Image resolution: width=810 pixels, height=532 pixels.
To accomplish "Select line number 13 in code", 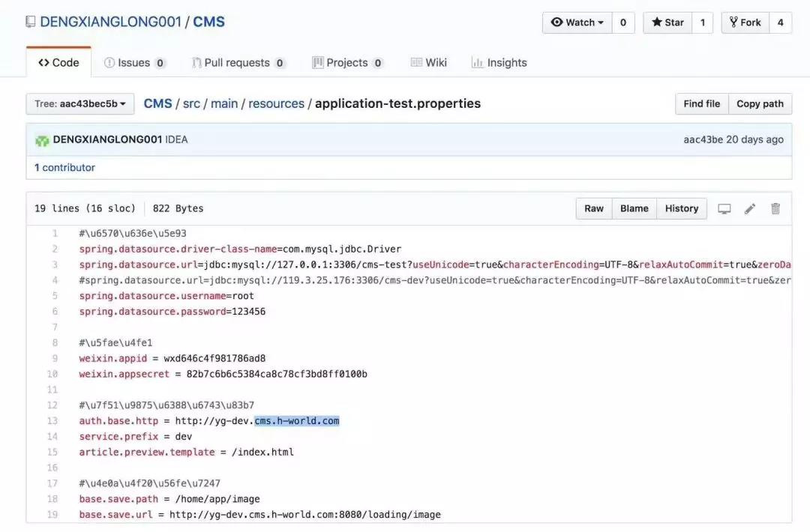I will point(52,421).
